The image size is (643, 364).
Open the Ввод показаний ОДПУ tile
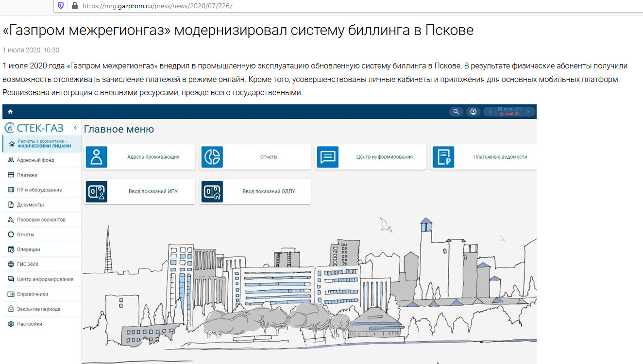[x=255, y=191]
